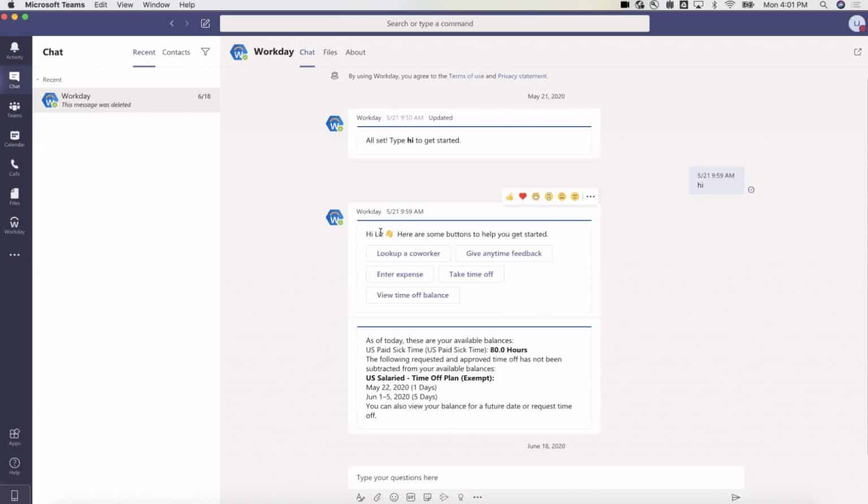
Task: Attach a file using the paperclip icon
Action: pos(377,497)
